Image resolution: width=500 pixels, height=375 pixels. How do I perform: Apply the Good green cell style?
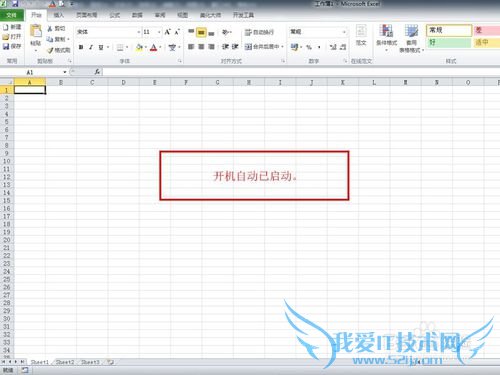tap(449, 42)
